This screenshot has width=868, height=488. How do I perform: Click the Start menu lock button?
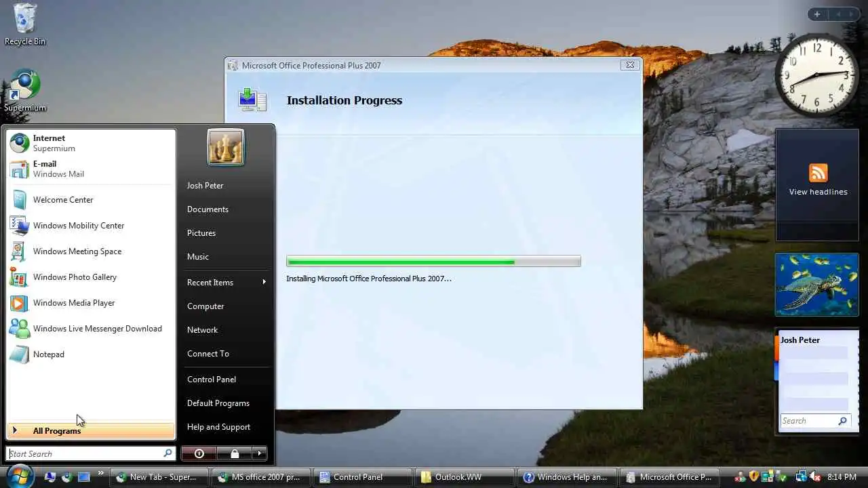[x=235, y=453]
